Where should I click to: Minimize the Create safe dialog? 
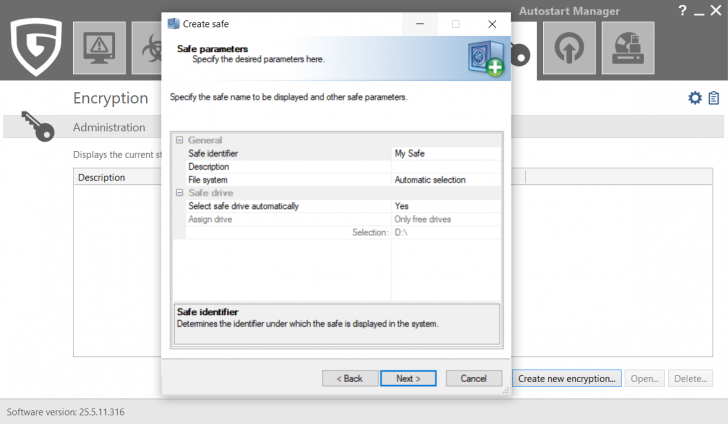click(420, 24)
